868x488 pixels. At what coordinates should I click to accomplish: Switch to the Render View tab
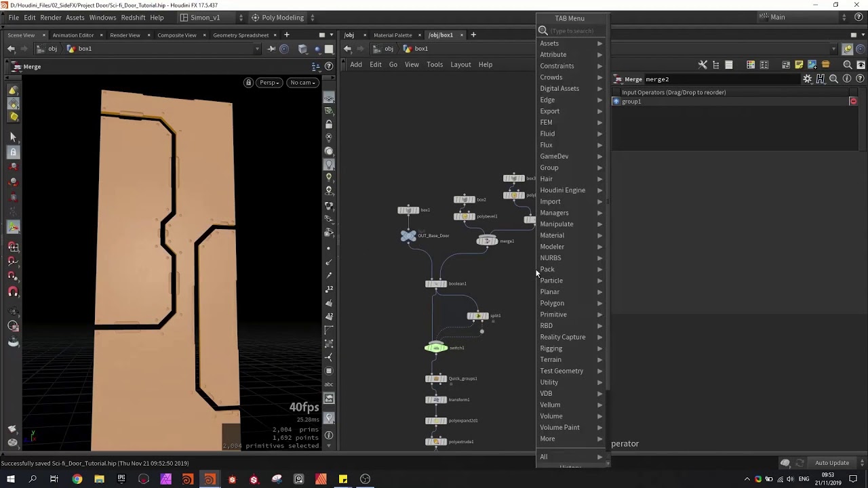125,35
